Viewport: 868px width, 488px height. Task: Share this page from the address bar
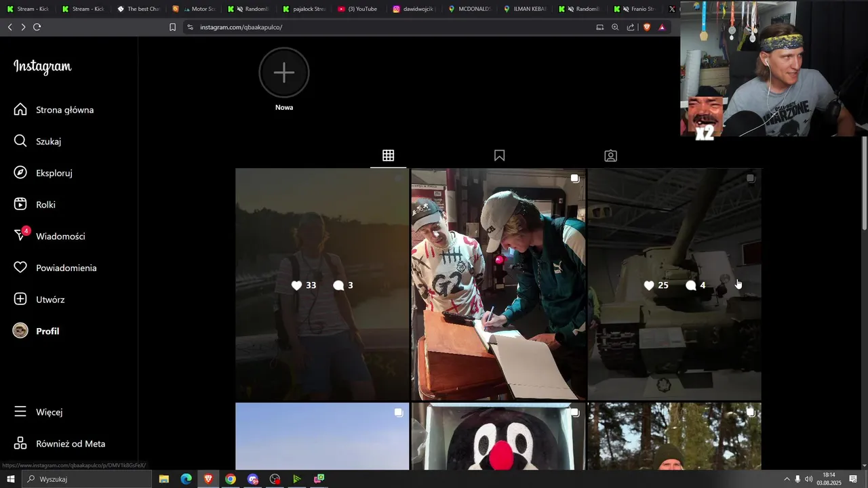(631, 27)
